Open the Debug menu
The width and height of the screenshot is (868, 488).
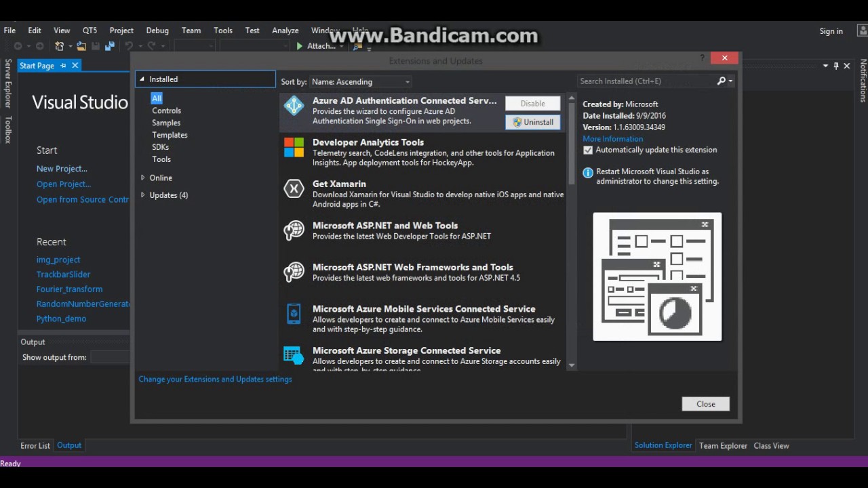pyautogui.click(x=157, y=30)
